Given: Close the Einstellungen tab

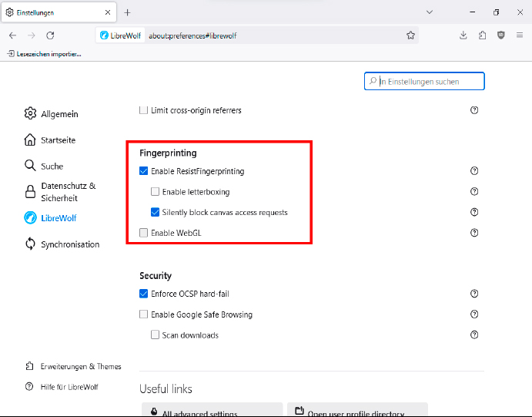Looking at the screenshot, I should click(108, 12).
